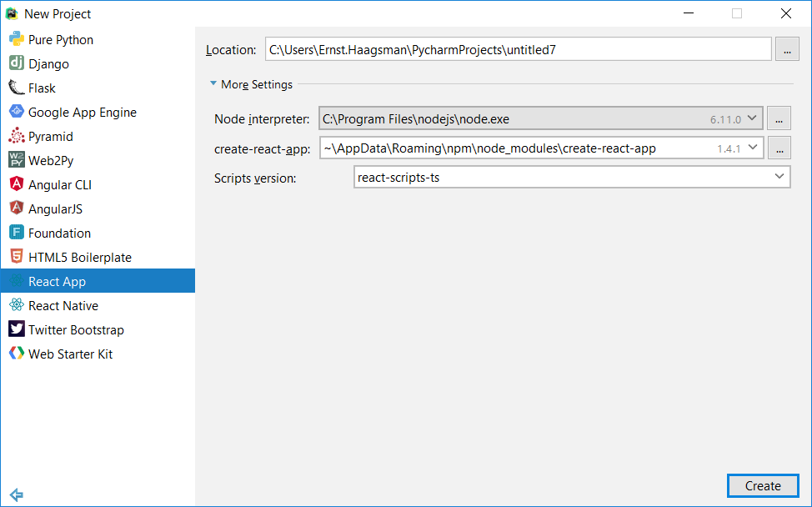Open the Node interpreter dropdown
This screenshot has height=507, width=812.
tap(753, 118)
